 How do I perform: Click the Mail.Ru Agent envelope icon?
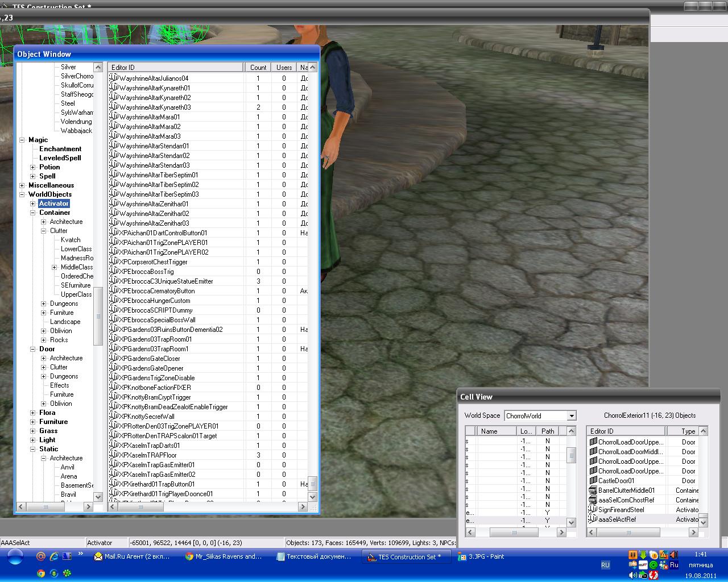[x=98, y=557]
